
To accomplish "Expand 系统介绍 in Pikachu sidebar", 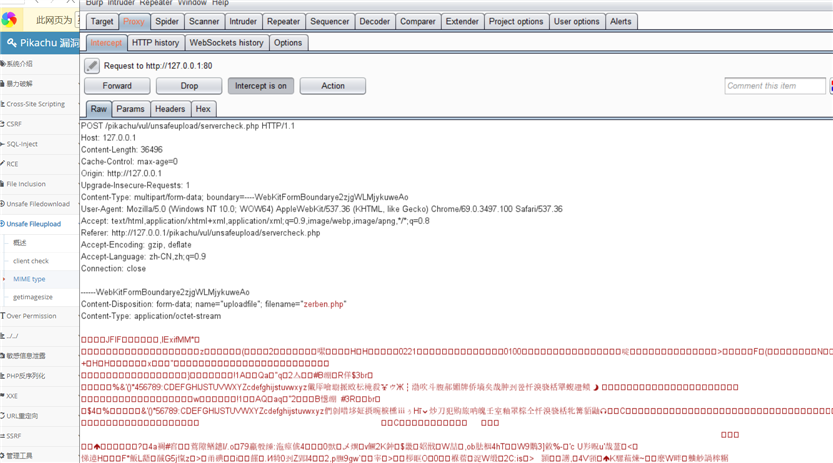I will [39, 64].
